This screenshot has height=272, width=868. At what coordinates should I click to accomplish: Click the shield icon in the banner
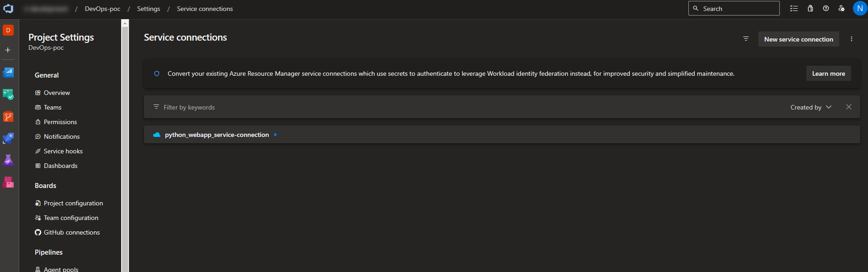coord(157,73)
